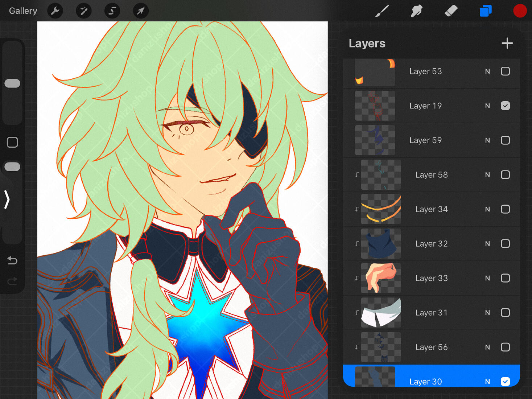Open blend mode N for Layer 34
532x399 pixels.
(487, 209)
